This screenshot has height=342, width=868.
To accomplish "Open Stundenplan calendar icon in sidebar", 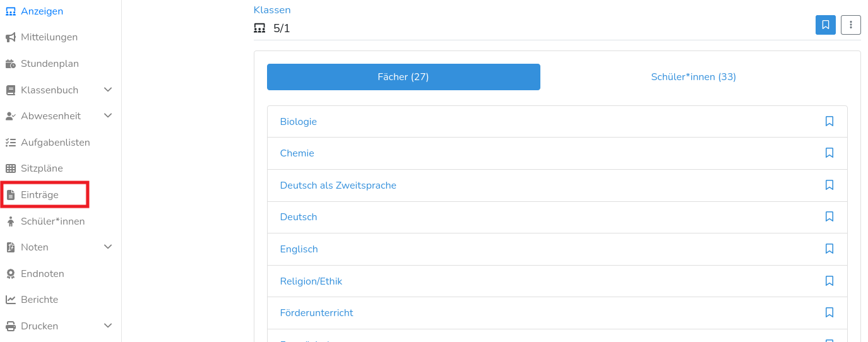I will pyautogui.click(x=11, y=64).
